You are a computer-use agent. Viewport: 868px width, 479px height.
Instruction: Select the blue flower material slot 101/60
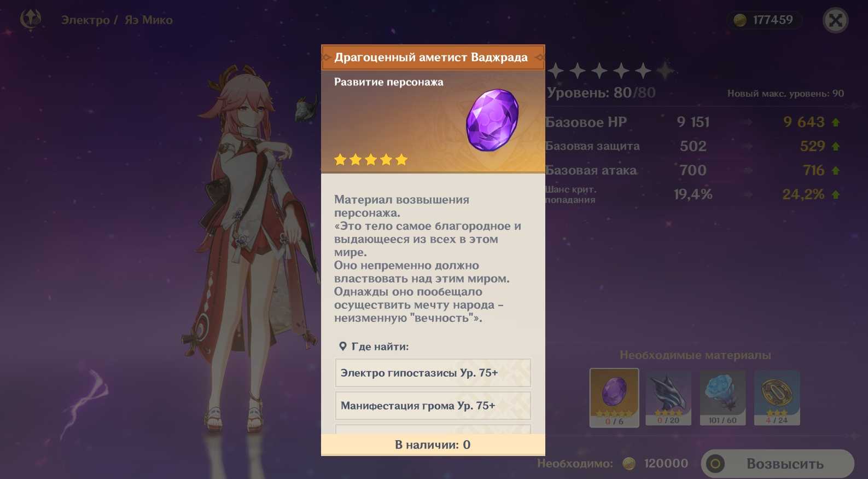(x=723, y=398)
